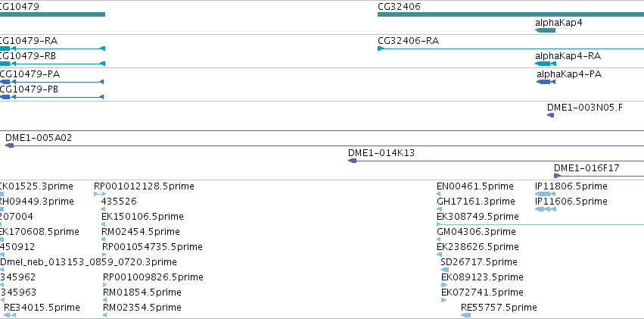The image size is (644, 319).
Task: Click the SD26717.5prime EST glyph
Action: click(445, 270)
